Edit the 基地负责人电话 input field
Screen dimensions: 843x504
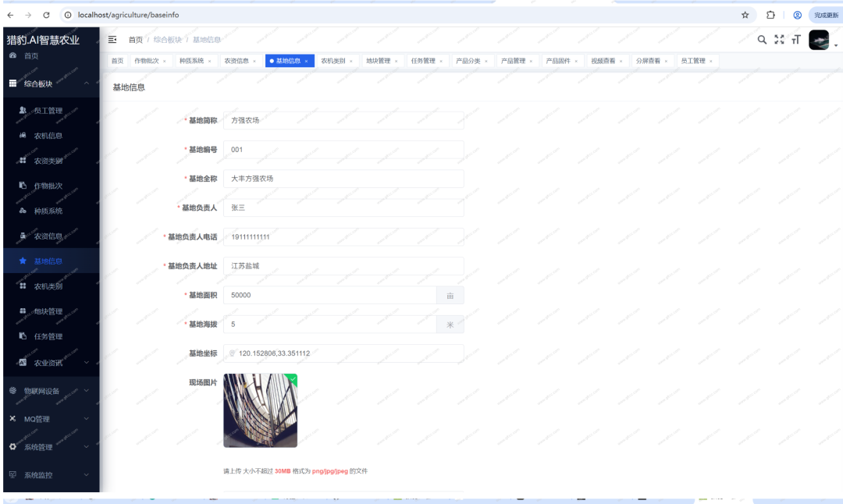[343, 237]
